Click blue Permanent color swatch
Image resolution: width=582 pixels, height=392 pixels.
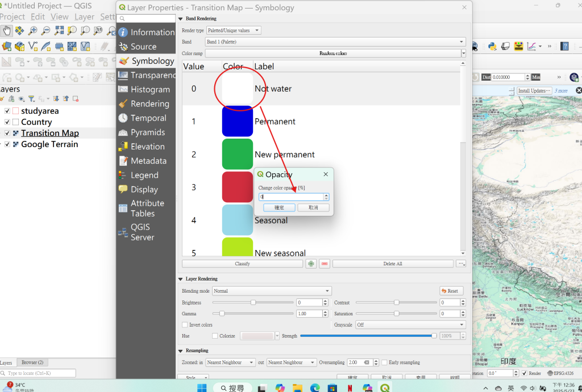pyautogui.click(x=238, y=122)
